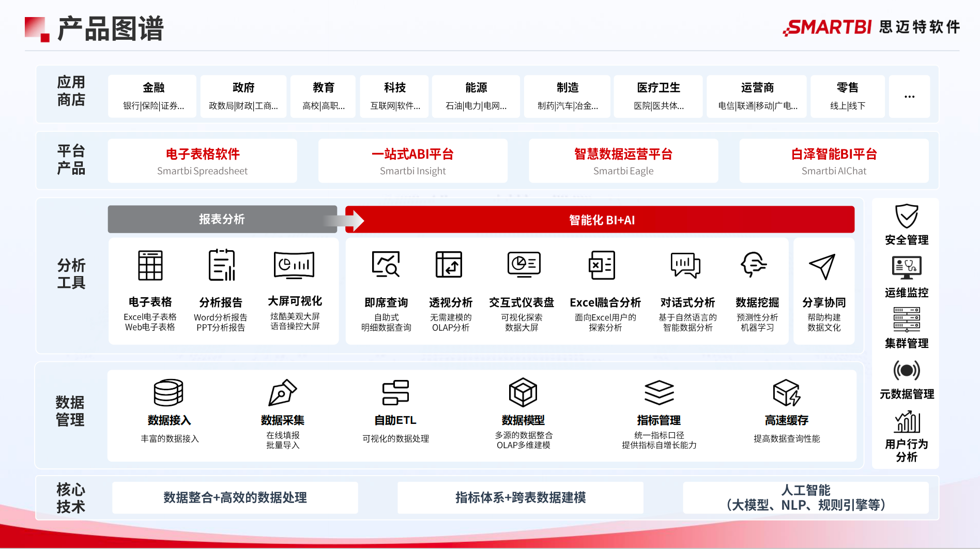Click the gray 报表分析 header bar
The width and height of the screenshot is (980, 549).
(x=222, y=219)
